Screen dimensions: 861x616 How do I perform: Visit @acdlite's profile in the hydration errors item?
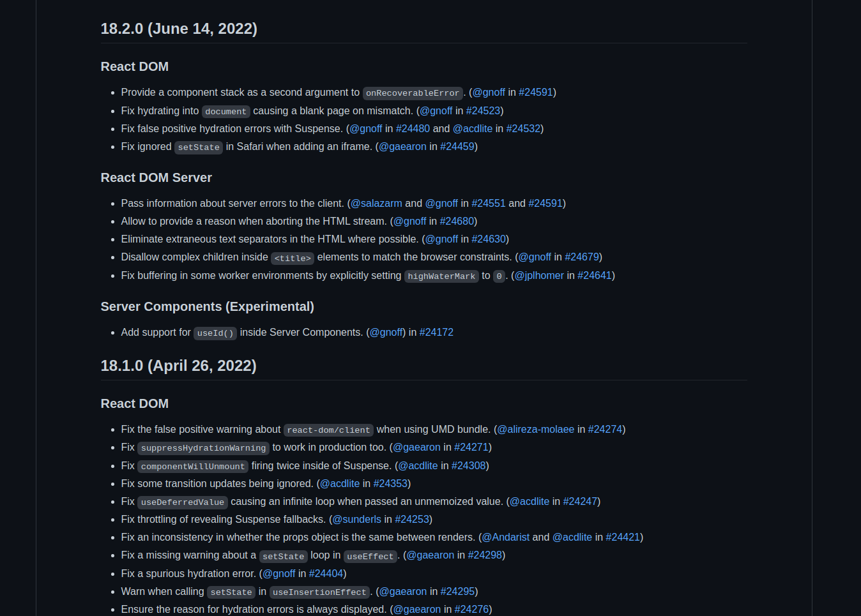pyautogui.click(x=473, y=128)
